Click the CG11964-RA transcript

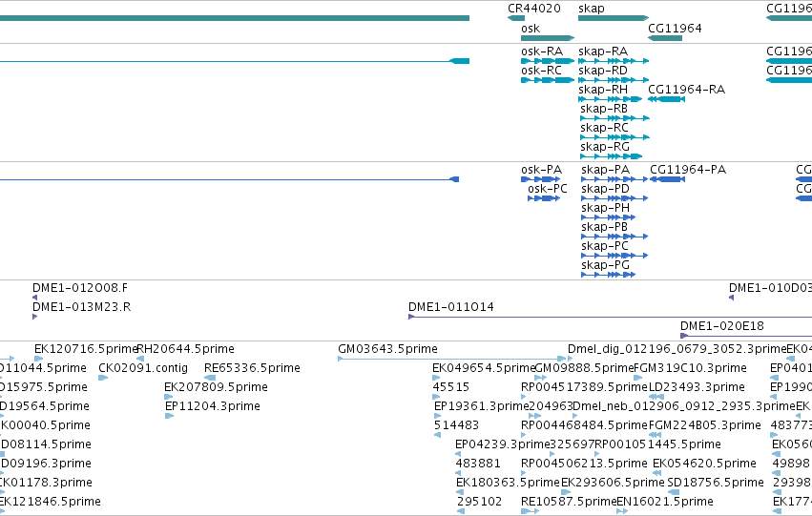click(666, 99)
